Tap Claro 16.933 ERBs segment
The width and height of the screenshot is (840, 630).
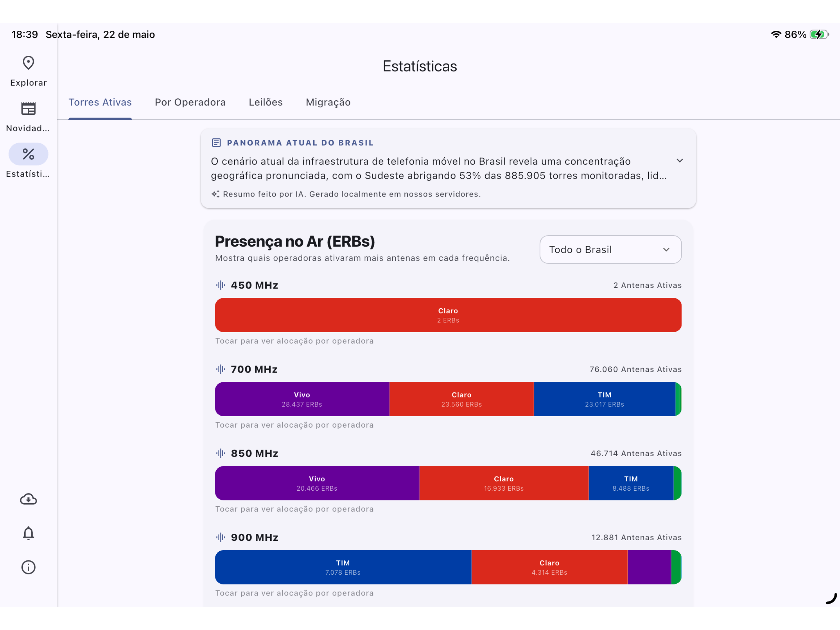(x=504, y=483)
